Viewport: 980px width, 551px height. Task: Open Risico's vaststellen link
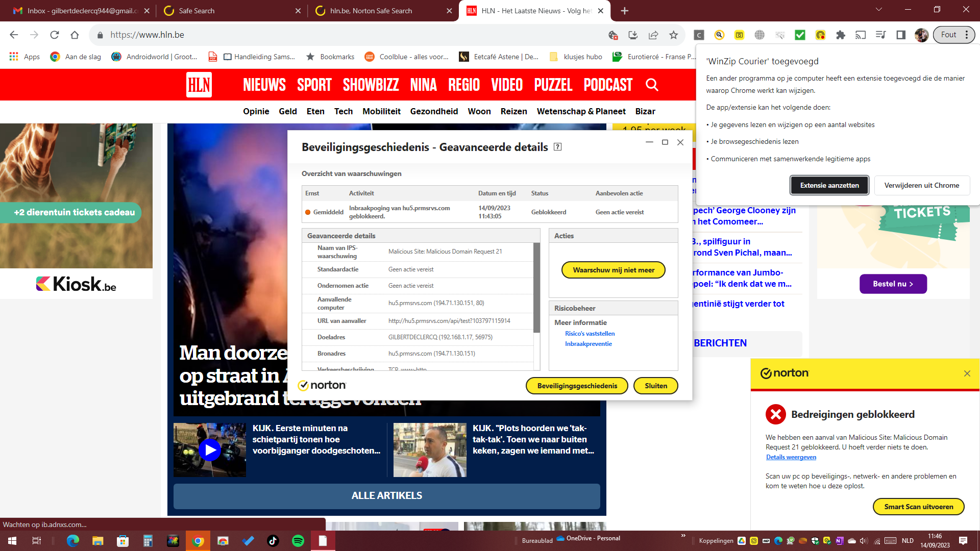point(590,334)
